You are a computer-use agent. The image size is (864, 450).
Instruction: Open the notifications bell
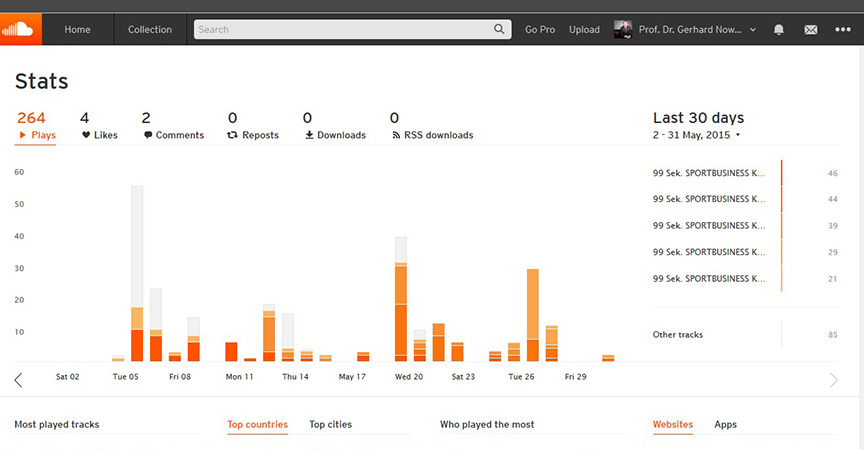[x=779, y=30]
